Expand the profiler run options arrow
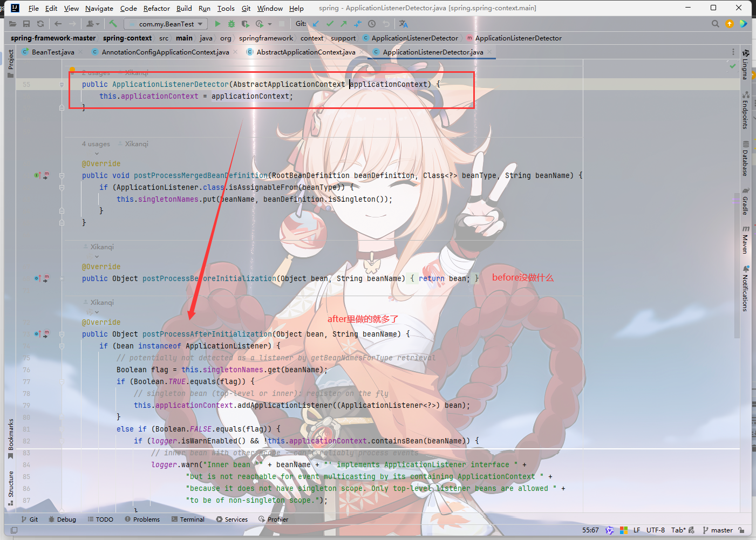The image size is (756, 540). [270, 24]
